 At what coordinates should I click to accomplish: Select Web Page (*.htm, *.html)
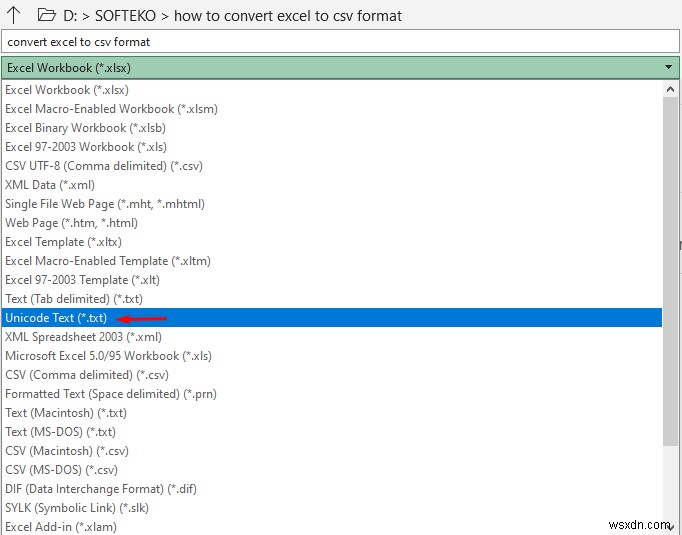pos(331,223)
